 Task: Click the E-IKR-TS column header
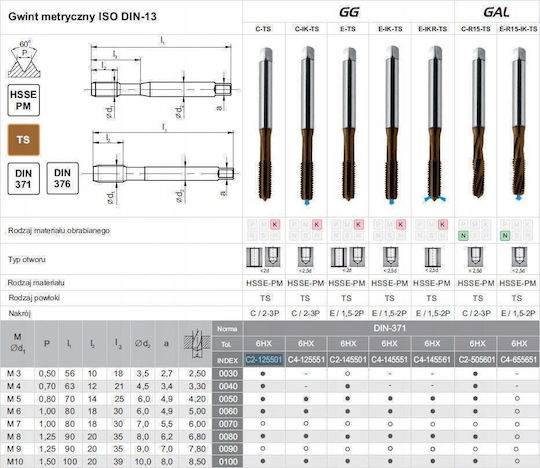[433, 29]
